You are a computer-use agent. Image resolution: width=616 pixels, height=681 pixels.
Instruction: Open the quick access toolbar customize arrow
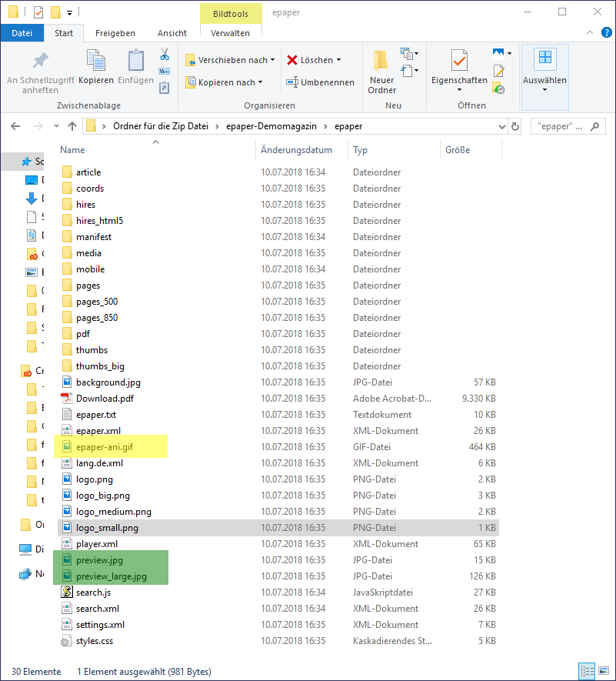click(69, 13)
